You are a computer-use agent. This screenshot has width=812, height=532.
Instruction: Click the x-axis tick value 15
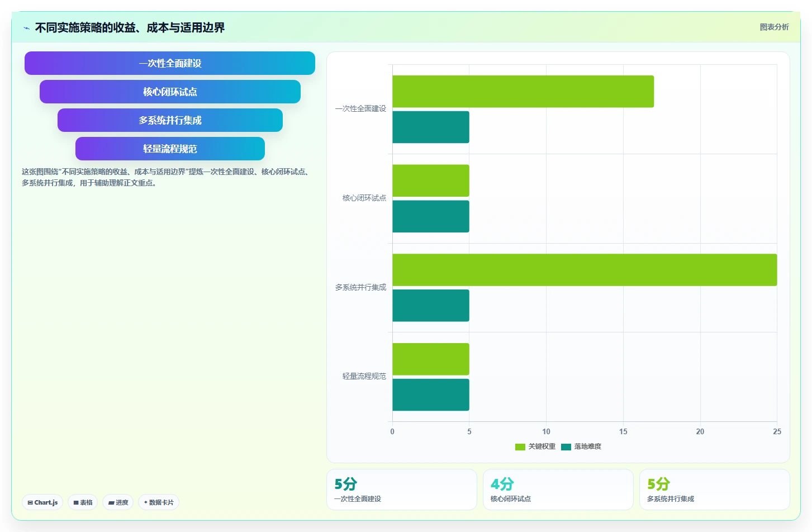click(623, 431)
